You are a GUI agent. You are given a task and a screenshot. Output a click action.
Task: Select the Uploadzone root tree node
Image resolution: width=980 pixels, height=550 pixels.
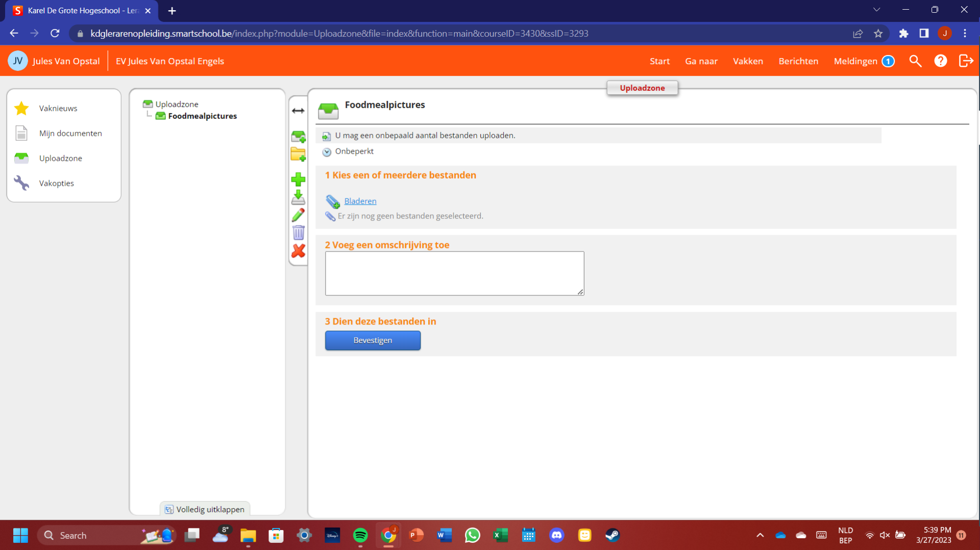click(x=177, y=104)
